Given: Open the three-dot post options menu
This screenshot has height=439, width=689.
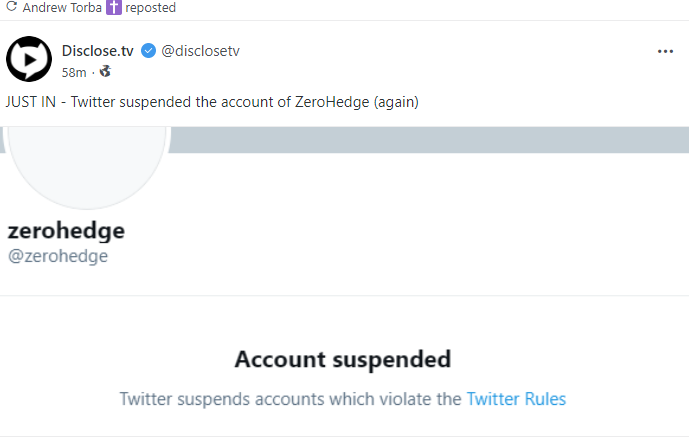Looking at the screenshot, I should point(665,51).
